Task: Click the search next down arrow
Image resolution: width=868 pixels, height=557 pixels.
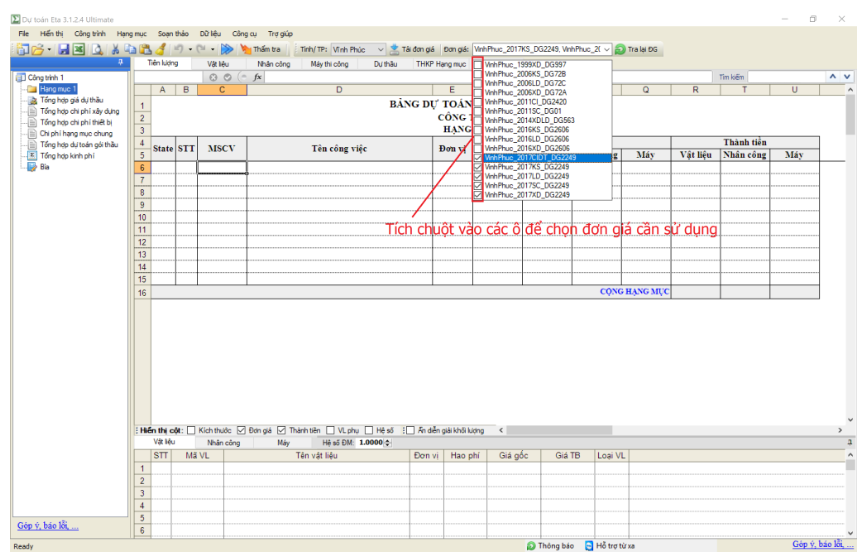Action: pos(847,77)
